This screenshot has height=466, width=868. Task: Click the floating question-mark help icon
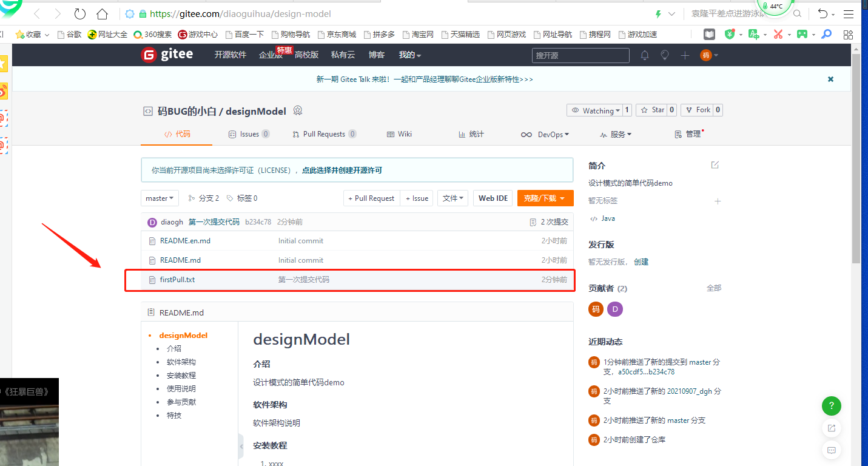pyautogui.click(x=831, y=406)
